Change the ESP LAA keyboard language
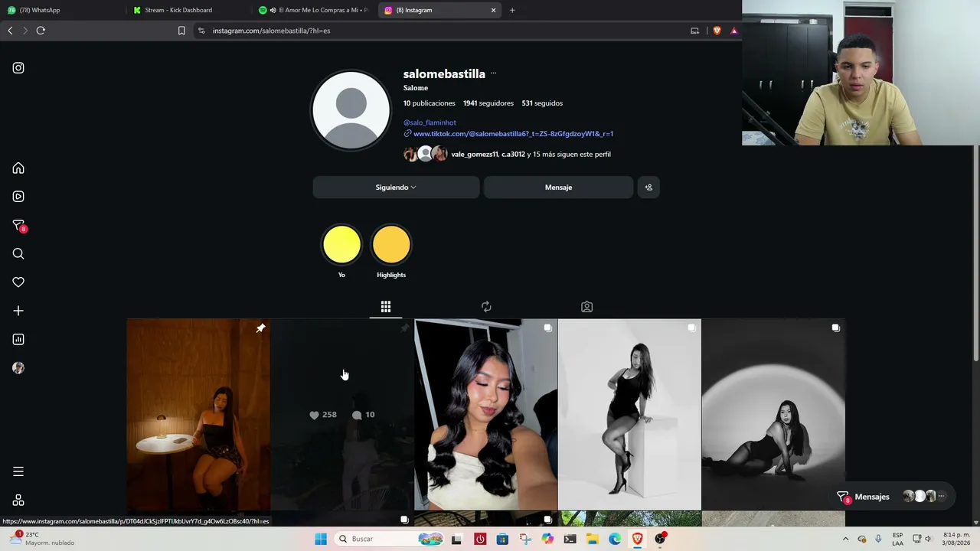 pos(897,539)
